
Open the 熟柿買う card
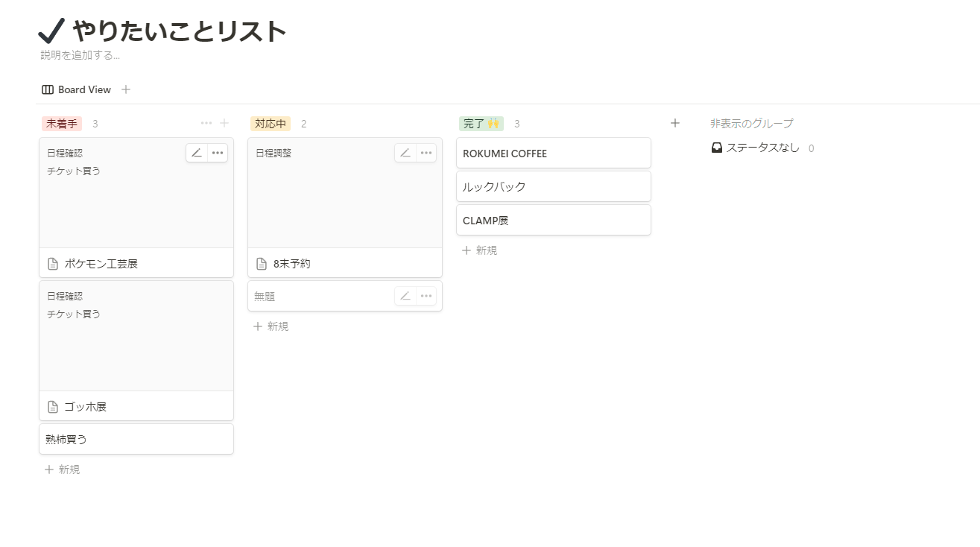(x=136, y=439)
